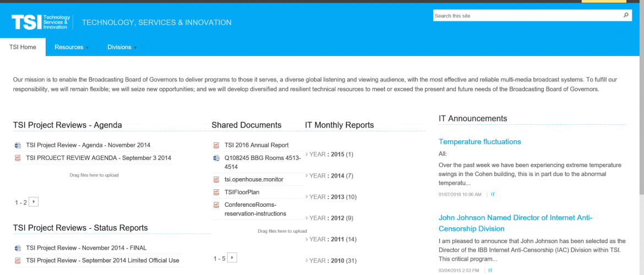Click TECHNOLOGY, SERVICES & INNOVATION site title

pos(156,23)
